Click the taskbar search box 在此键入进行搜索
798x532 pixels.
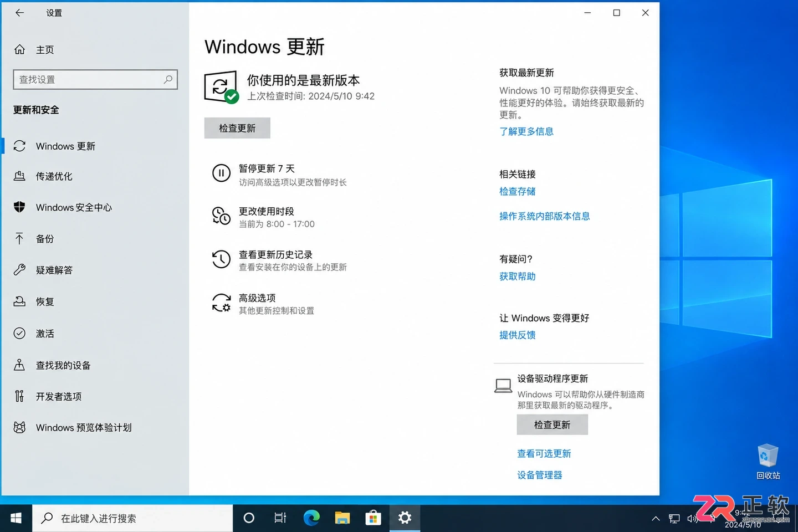pos(132,518)
